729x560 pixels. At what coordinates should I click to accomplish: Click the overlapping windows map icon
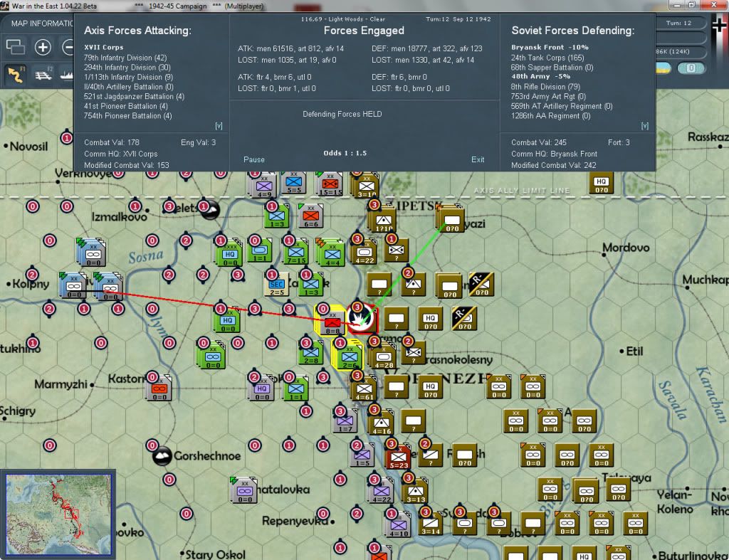16,47
